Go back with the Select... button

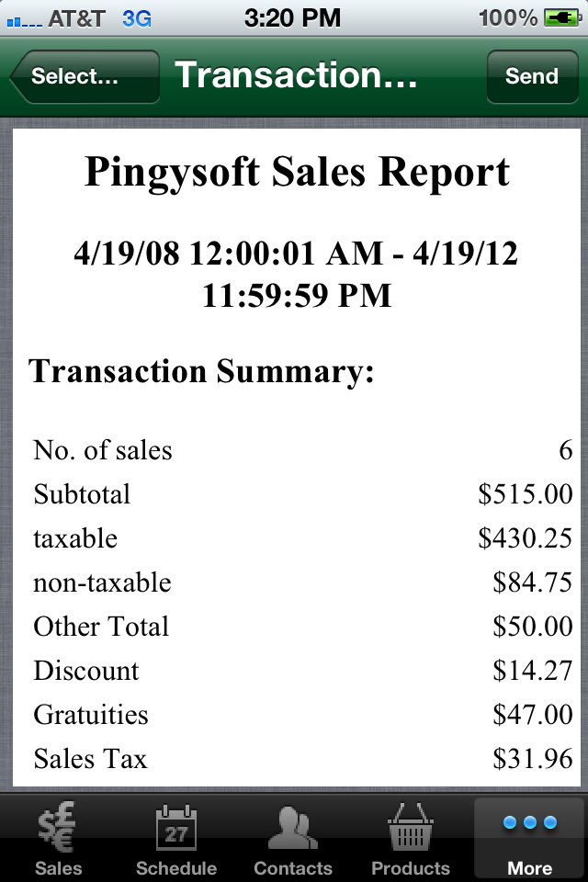coord(85,76)
